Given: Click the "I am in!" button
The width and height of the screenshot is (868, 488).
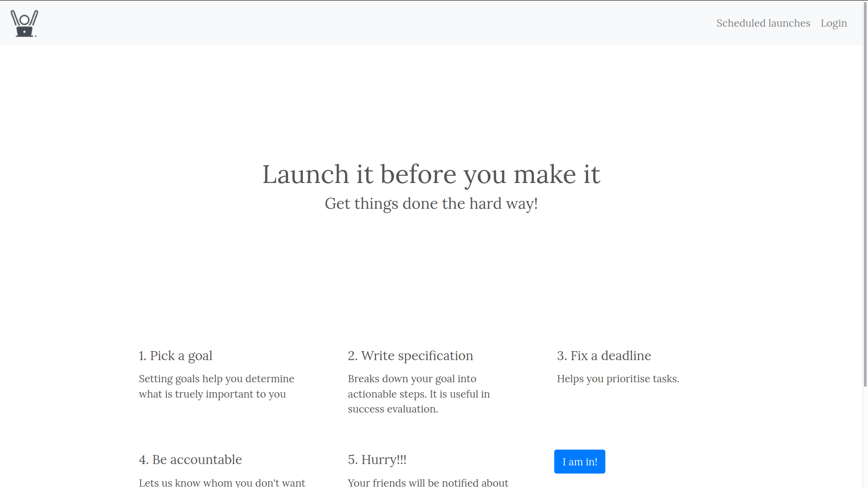Looking at the screenshot, I should click(x=580, y=461).
